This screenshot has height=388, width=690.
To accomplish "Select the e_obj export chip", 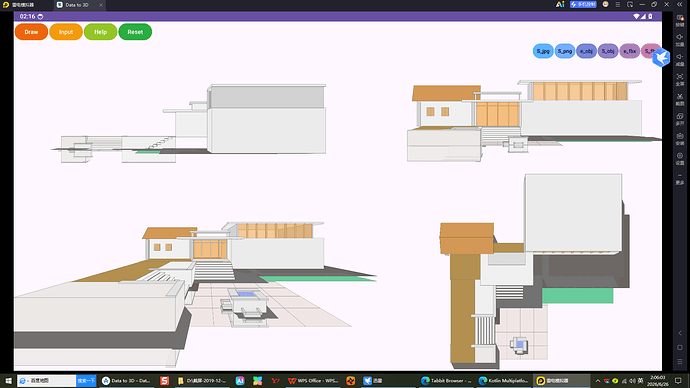I will click(586, 51).
